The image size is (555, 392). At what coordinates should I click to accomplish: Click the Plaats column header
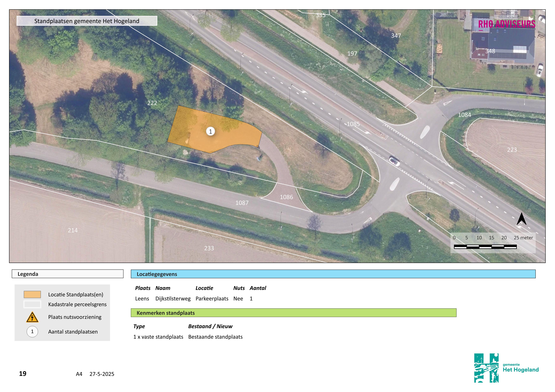[143, 288]
